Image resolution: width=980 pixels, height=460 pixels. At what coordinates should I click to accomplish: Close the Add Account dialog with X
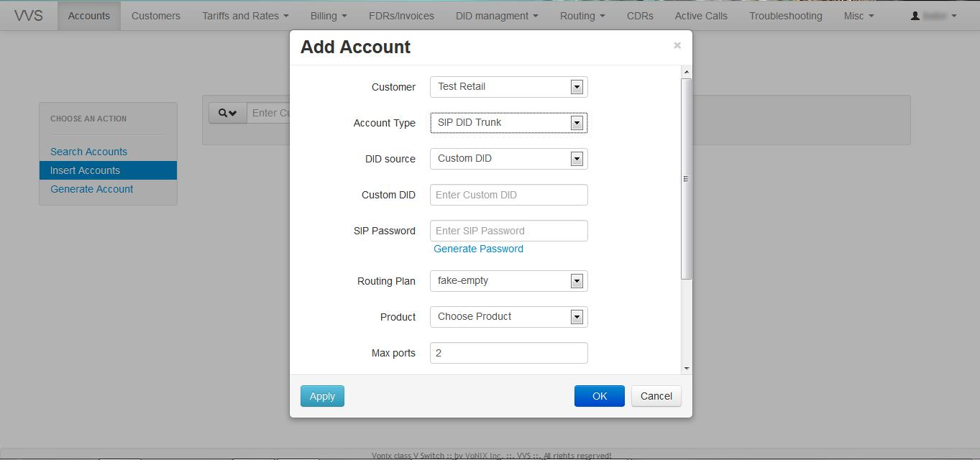click(x=677, y=45)
